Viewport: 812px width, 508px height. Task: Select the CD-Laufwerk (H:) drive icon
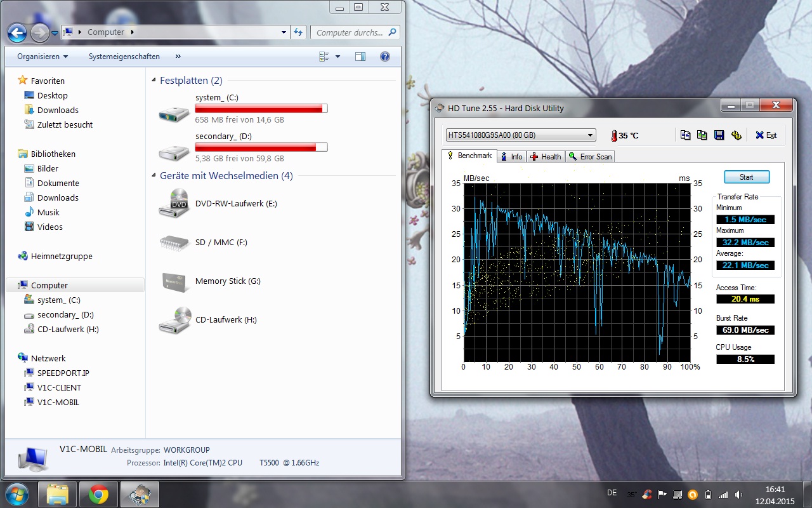coord(174,320)
